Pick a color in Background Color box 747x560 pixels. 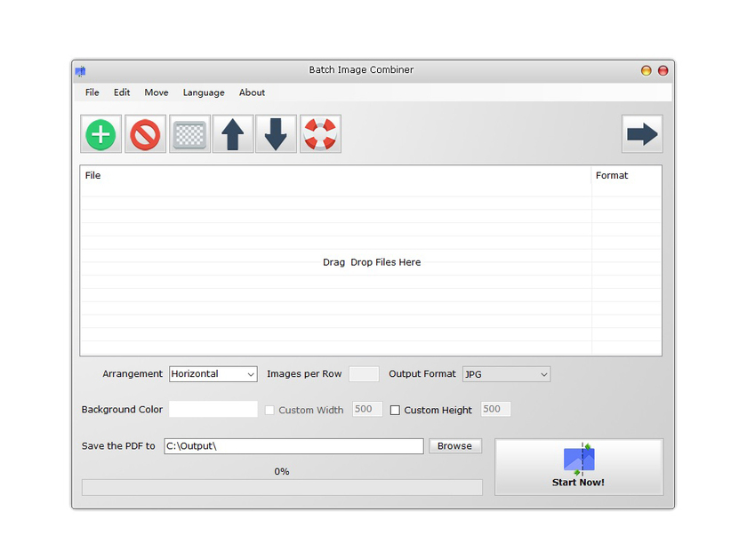pyautogui.click(x=213, y=410)
